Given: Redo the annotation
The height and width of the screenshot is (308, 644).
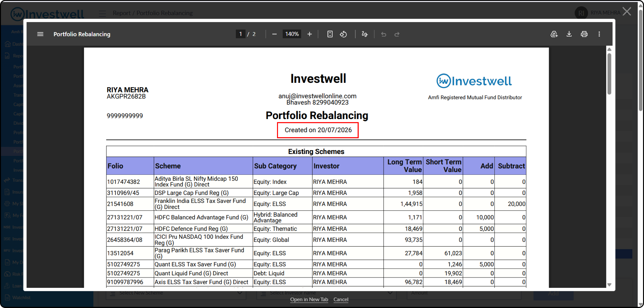Looking at the screenshot, I should [397, 34].
